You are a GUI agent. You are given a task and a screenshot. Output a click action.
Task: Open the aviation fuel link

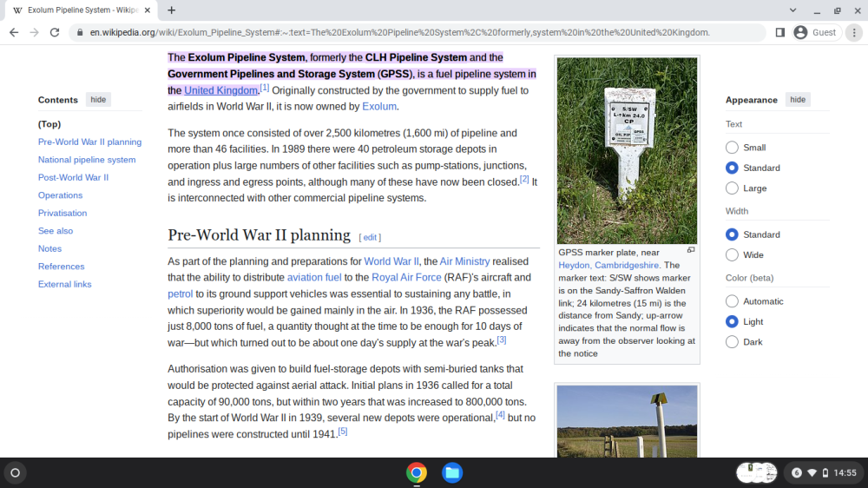314,278
